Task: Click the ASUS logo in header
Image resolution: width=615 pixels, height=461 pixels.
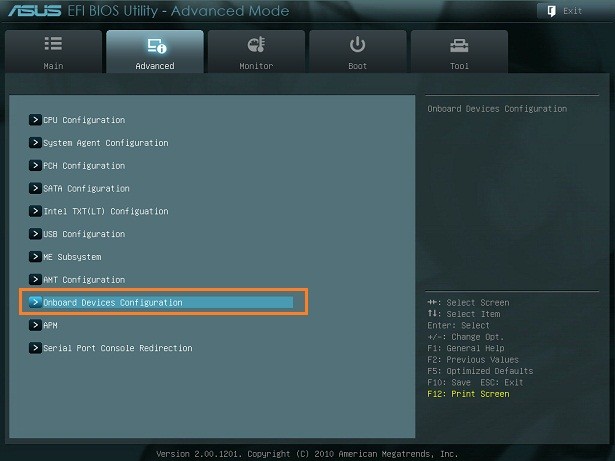Action: click(x=35, y=11)
